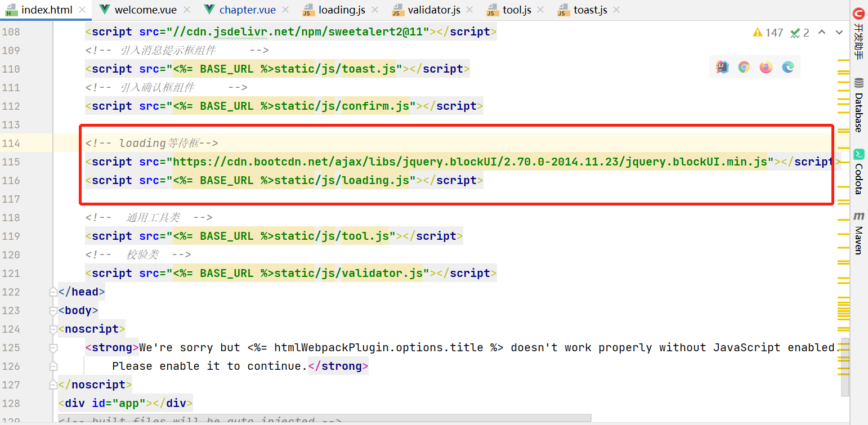Switch to the toast.js tab

(x=588, y=10)
